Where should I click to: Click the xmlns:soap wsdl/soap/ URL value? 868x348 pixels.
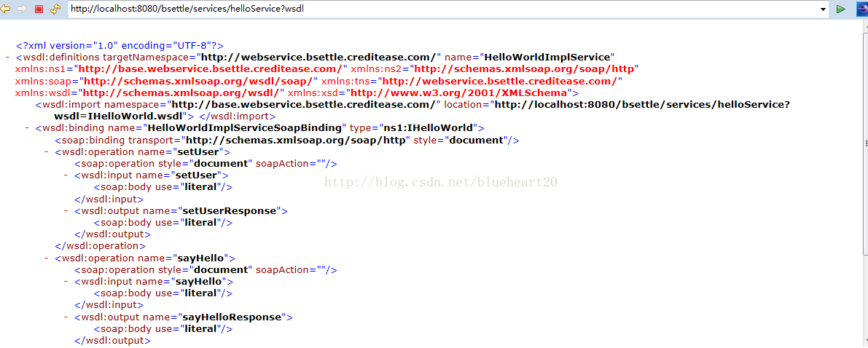tap(198, 81)
